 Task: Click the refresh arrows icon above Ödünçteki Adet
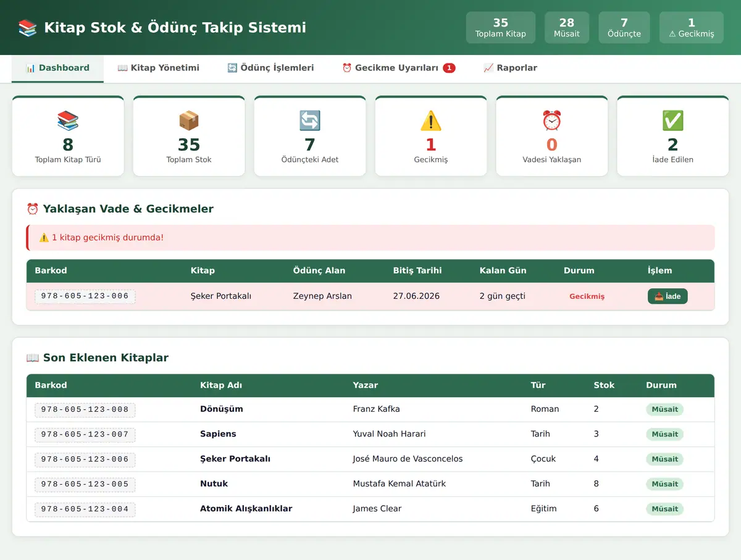click(310, 120)
